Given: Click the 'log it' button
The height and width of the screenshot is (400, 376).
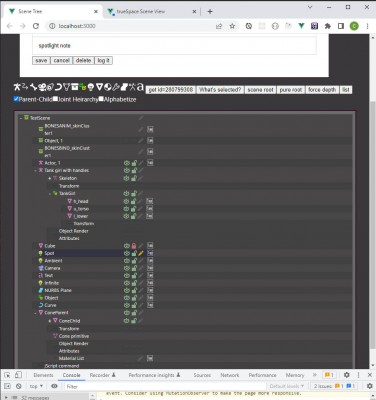Looking at the screenshot, I should point(103,60).
